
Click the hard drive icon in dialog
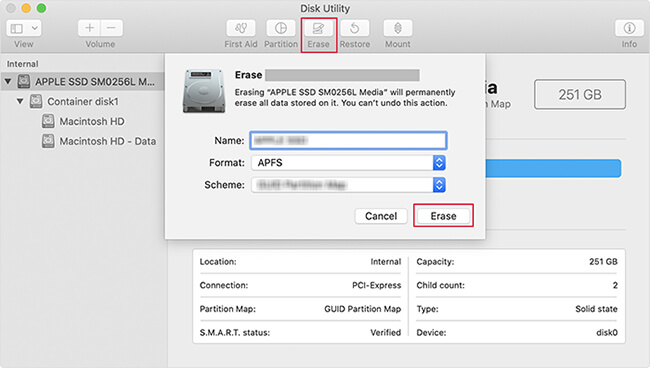click(204, 91)
